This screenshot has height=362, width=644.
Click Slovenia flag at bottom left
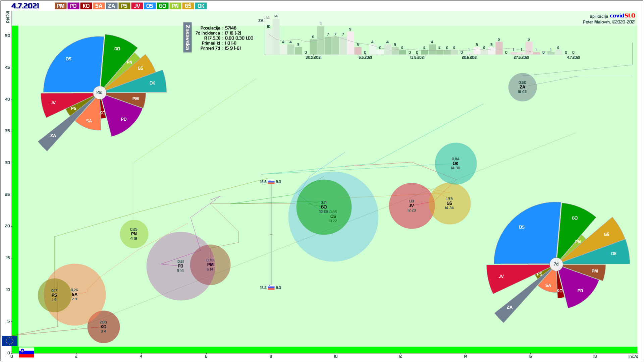(26, 352)
